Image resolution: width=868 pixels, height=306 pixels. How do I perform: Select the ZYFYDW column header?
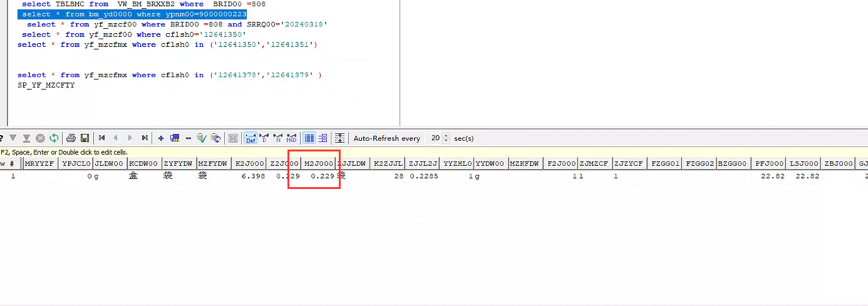coord(179,163)
